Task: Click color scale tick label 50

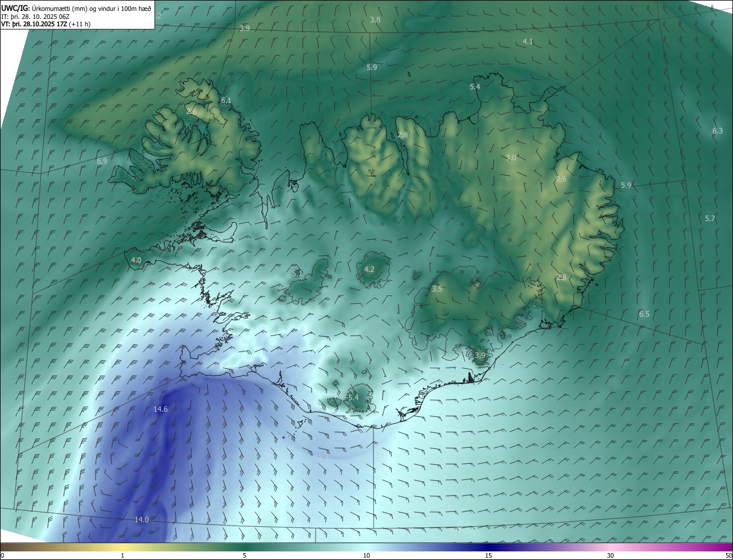Action: [x=728, y=555]
